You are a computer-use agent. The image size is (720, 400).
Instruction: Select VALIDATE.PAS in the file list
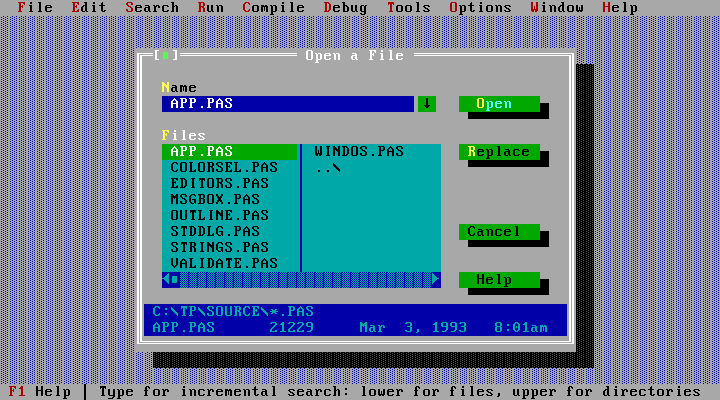223,264
